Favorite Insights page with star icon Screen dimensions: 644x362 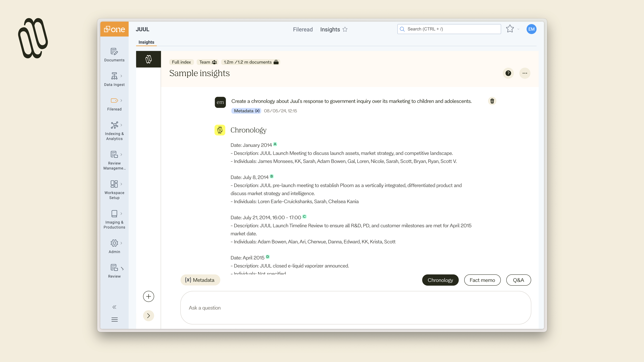[345, 29]
